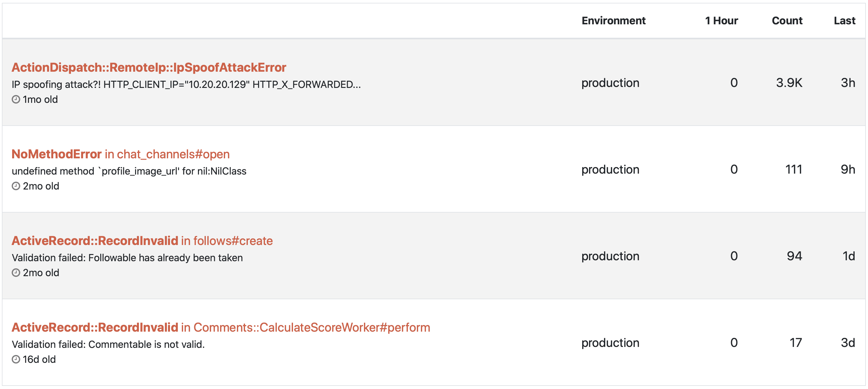Viewport: 868px width, 389px height.
Task: Sort by Last column header
Action: click(844, 21)
